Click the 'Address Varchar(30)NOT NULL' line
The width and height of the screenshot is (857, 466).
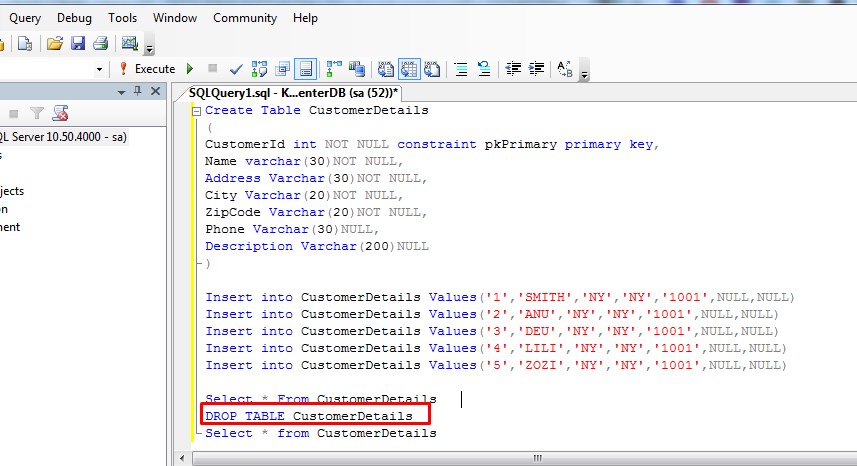click(316, 178)
